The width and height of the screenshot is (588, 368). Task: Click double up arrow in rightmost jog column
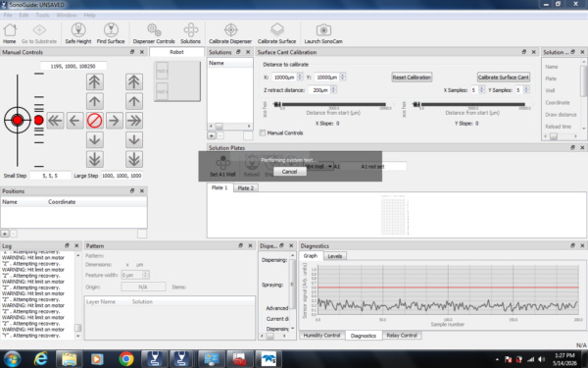pos(134,81)
